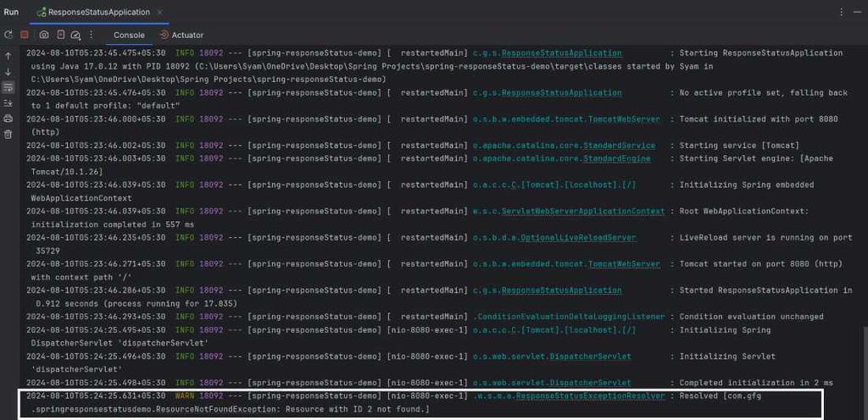The height and width of the screenshot is (420, 868).
Task: Open ResponseStatusApplication link on Started line
Action: pos(561,290)
